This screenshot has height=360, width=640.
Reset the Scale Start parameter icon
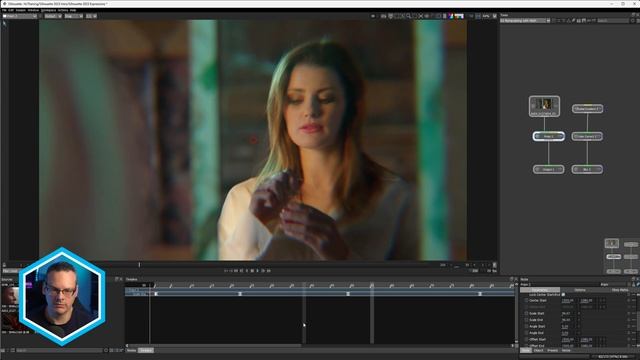pos(629,313)
